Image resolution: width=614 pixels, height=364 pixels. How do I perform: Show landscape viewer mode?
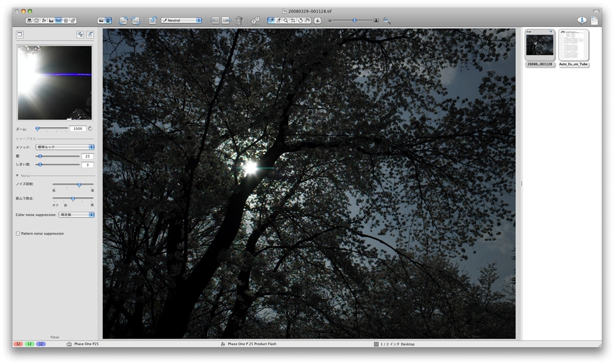tap(101, 20)
